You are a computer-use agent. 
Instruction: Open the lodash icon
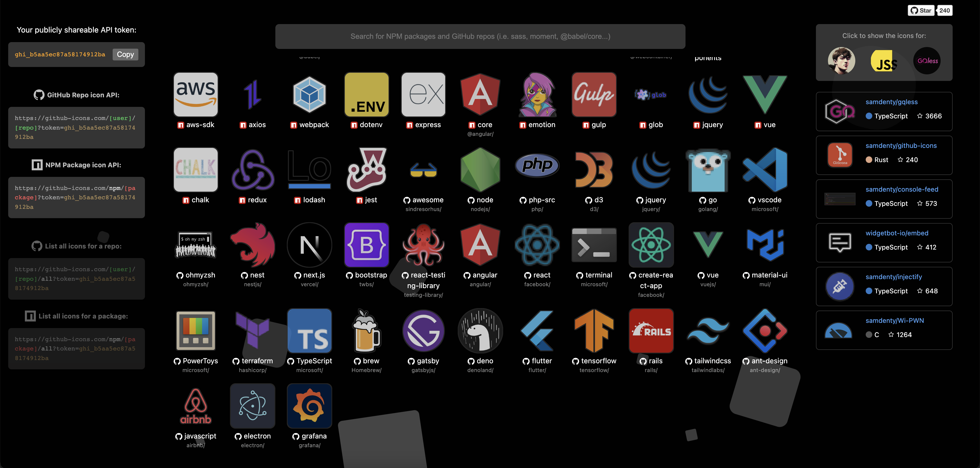[x=309, y=169]
